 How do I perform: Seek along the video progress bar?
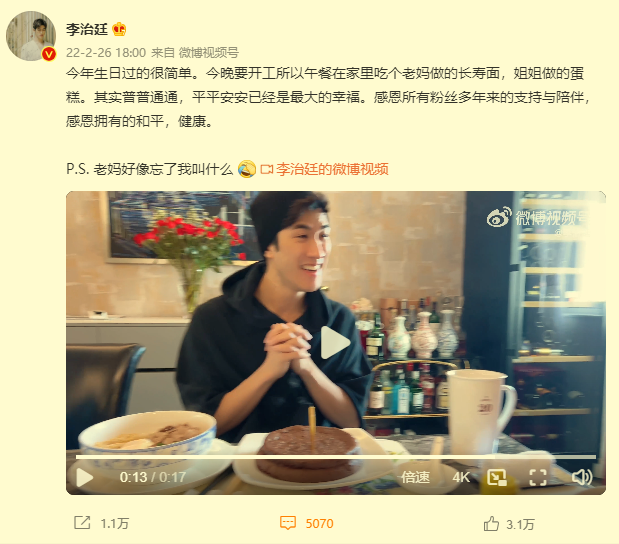[336, 457]
